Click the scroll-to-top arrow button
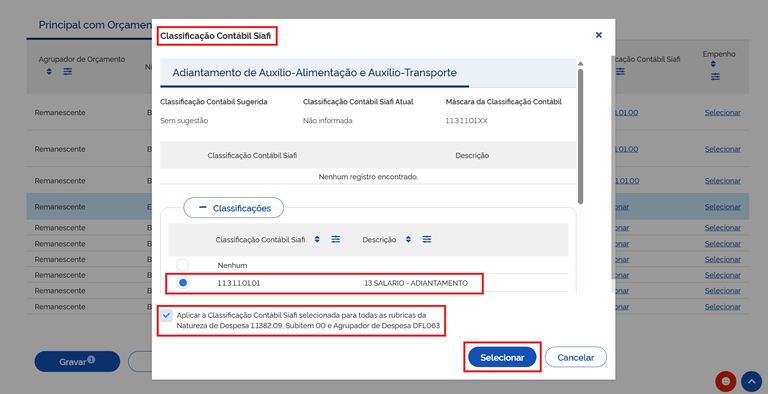The width and height of the screenshot is (768, 394). pos(751,381)
